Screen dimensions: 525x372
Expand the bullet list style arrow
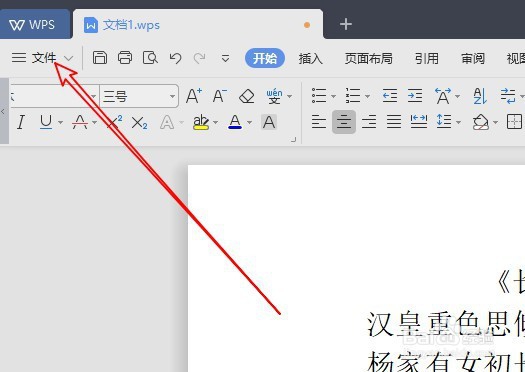pos(333,96)
